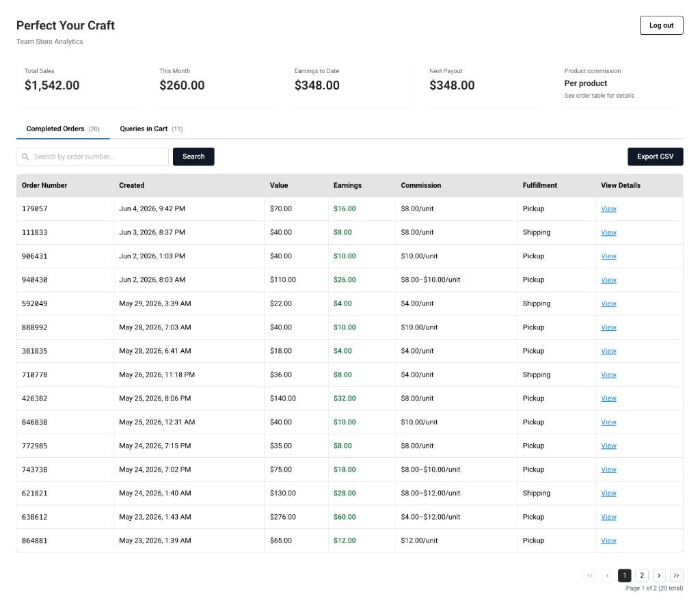
Task: View details for order 638612
Action: pos(608,517)
